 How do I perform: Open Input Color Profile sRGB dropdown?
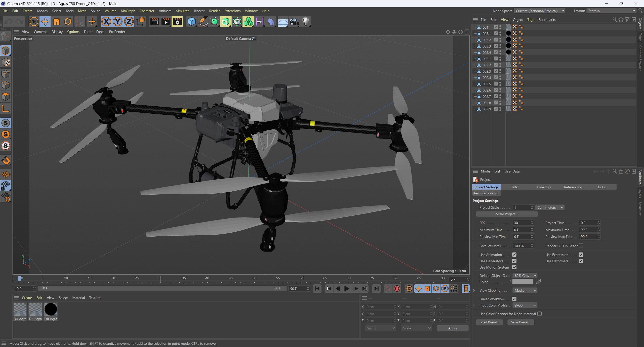point(525,305)
